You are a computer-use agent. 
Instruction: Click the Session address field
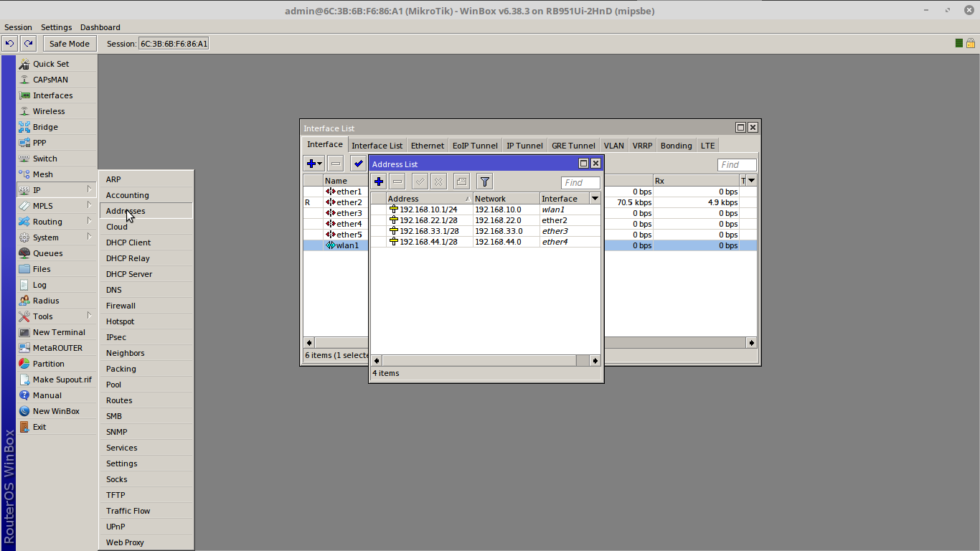click(x=174, y=44)
